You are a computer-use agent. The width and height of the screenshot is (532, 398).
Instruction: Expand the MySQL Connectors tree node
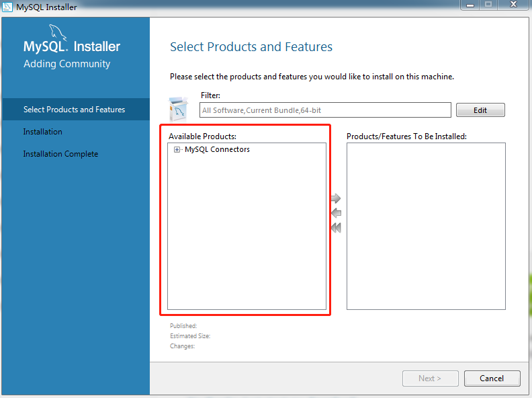(177, 149)
